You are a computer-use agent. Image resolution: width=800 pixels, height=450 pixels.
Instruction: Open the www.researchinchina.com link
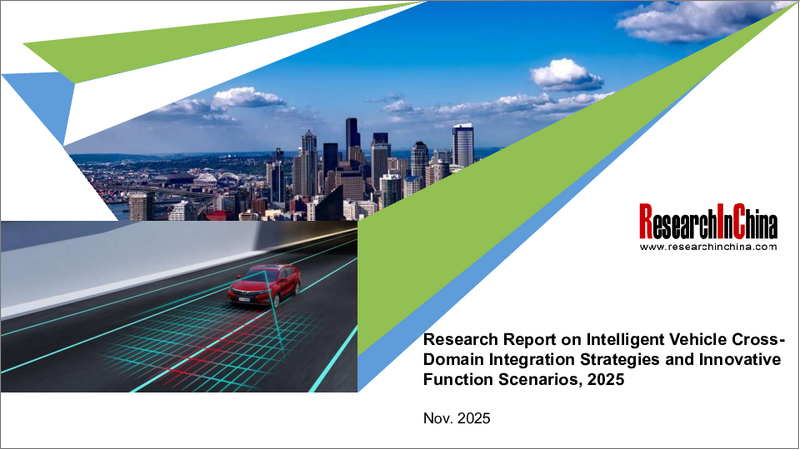[x=707, y=246]
